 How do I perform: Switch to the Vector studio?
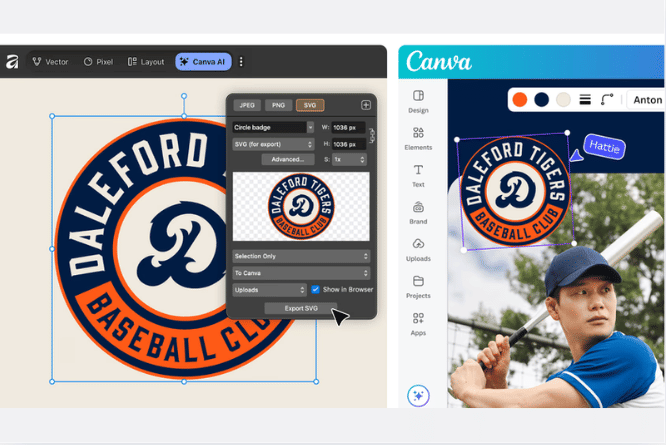coord(51,62)
